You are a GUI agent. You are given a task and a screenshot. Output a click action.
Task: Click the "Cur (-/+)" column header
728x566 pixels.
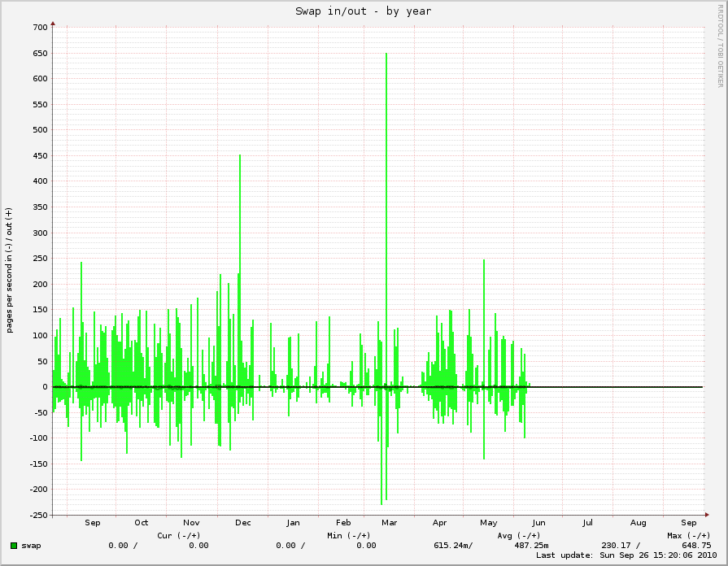(179, 535)
